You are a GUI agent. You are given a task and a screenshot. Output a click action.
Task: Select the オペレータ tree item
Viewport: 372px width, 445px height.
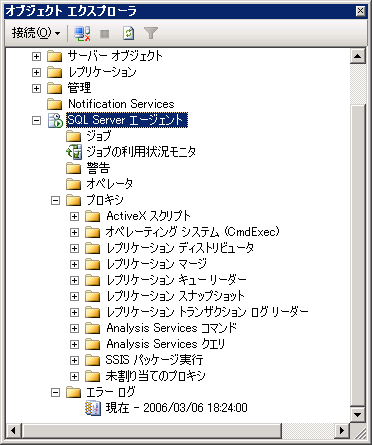110,184
